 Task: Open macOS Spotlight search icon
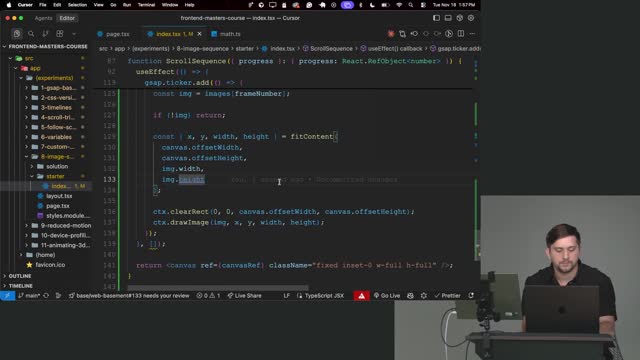tap(411, 5)
